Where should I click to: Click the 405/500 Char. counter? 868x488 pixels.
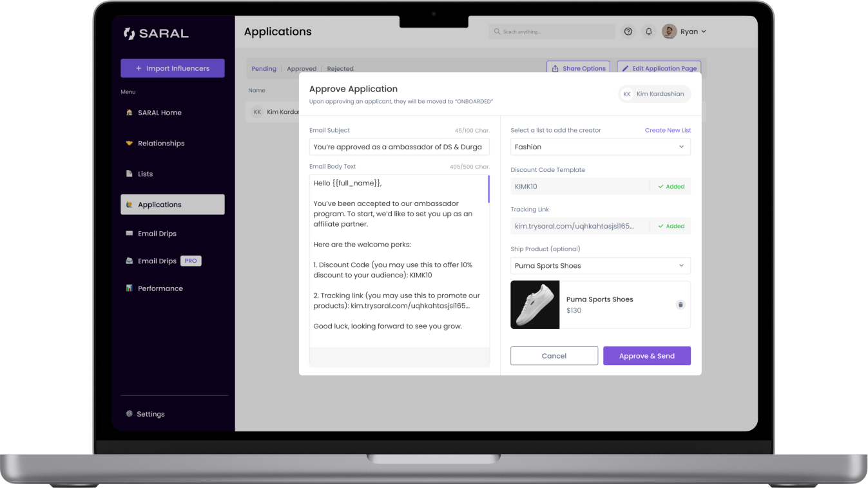[x=470, y=167]
